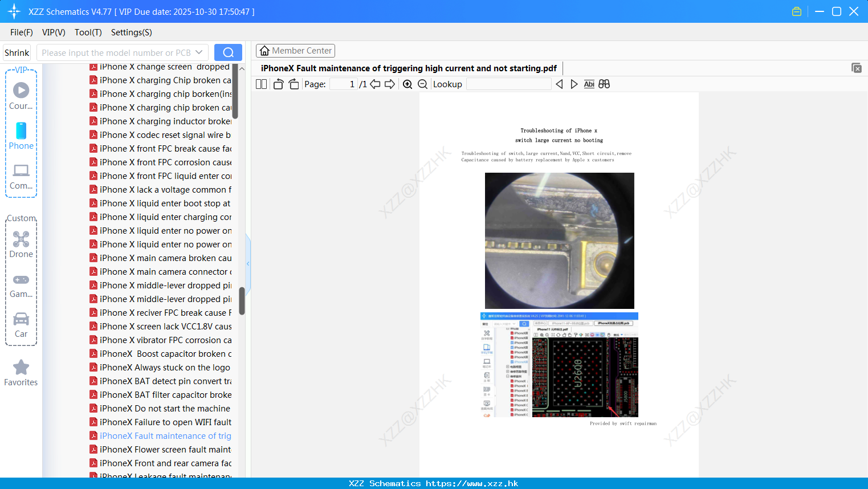868x489 pixels.
Task: Select the Phone category
Action: tap(21, 136)
